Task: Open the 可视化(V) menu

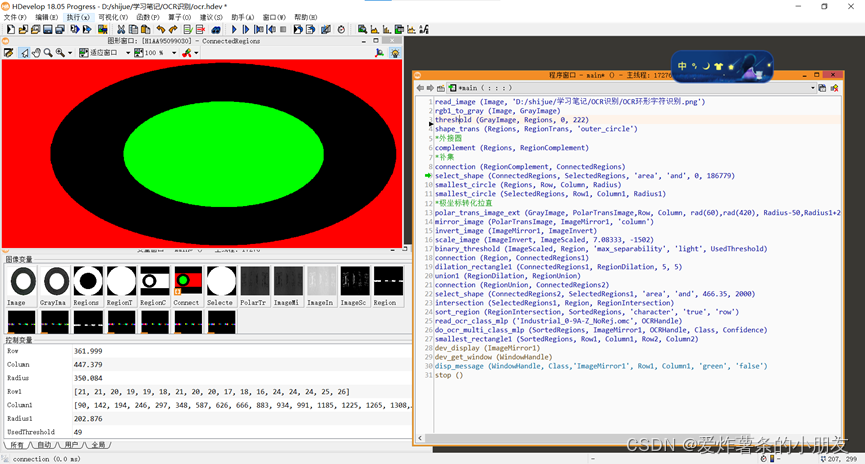Action: point(113,17)
